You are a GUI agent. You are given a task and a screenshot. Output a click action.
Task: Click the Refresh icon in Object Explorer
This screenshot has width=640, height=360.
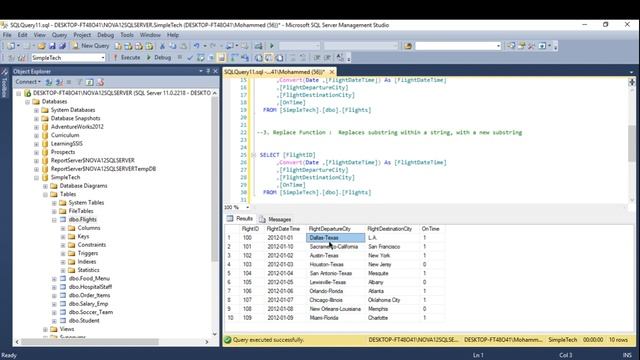[x=89, y=82]
